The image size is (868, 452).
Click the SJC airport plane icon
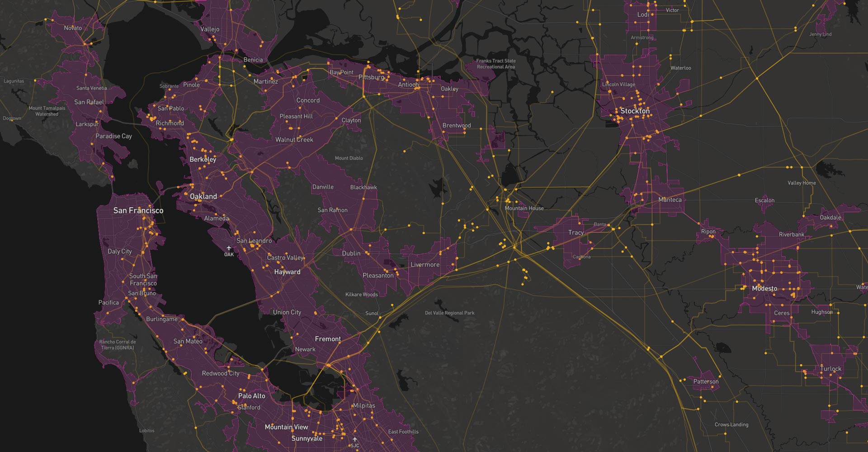(355, 439)
